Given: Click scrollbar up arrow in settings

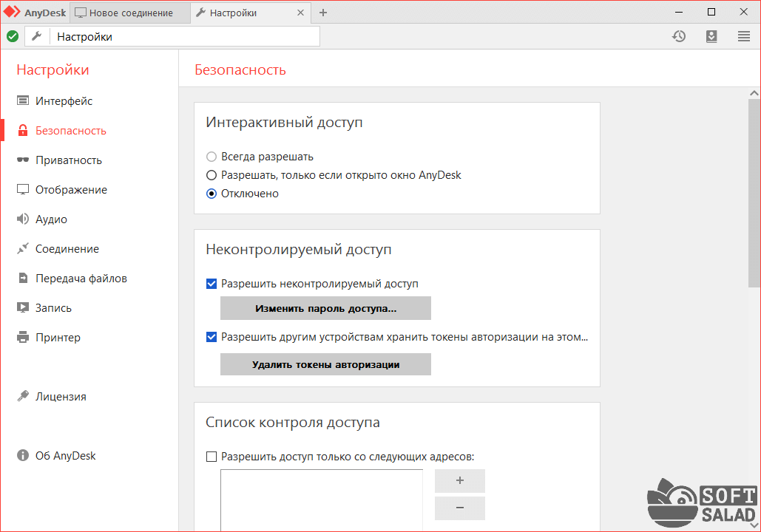Looking at the screenshot, I should [754, 94].
